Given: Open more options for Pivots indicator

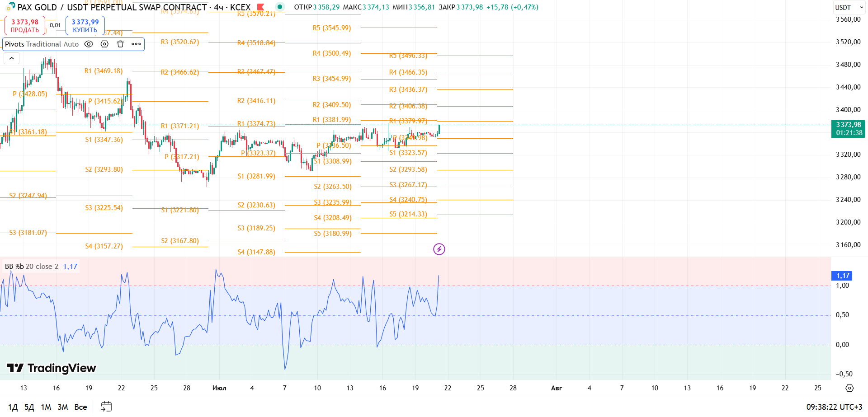Looking at the screenshot, I should pyautogui.click(x=136, y=44).
